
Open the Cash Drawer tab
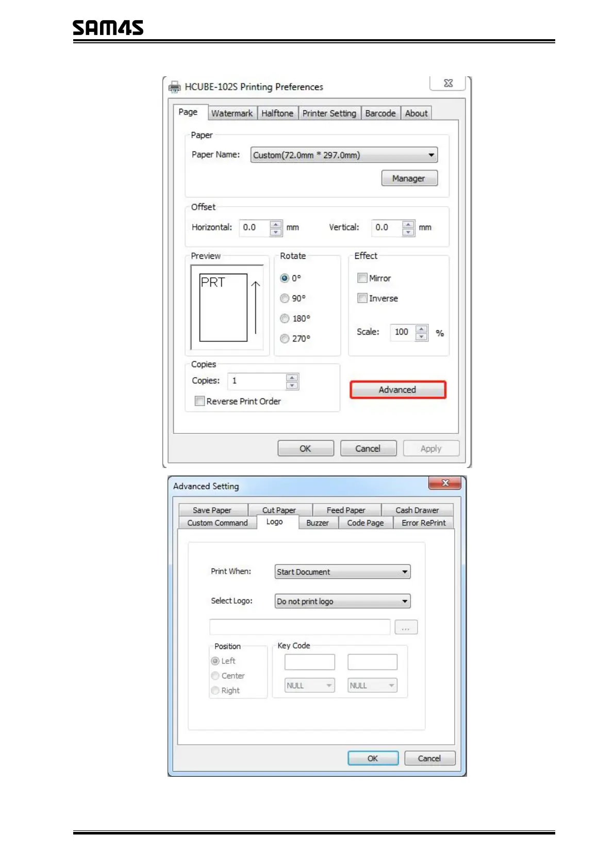tap(418, 510)
